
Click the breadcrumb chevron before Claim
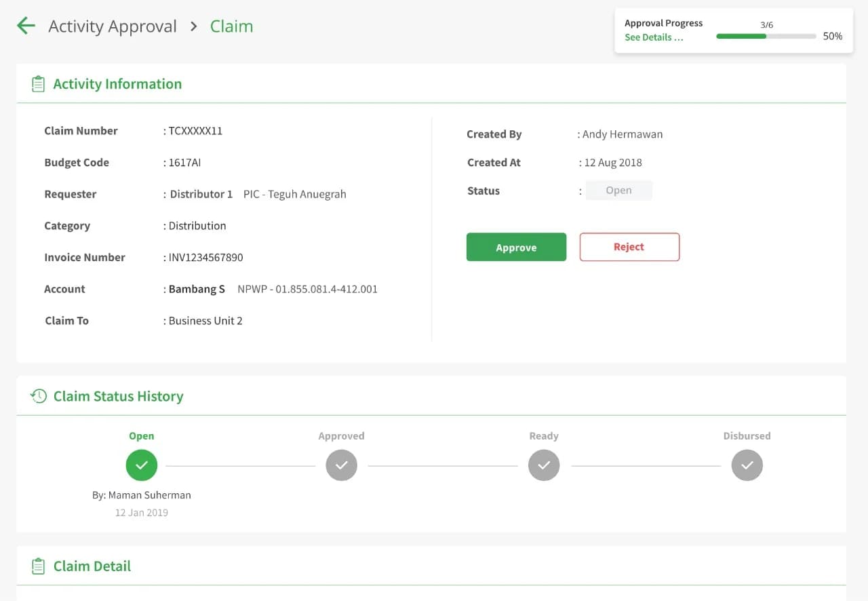194,26
